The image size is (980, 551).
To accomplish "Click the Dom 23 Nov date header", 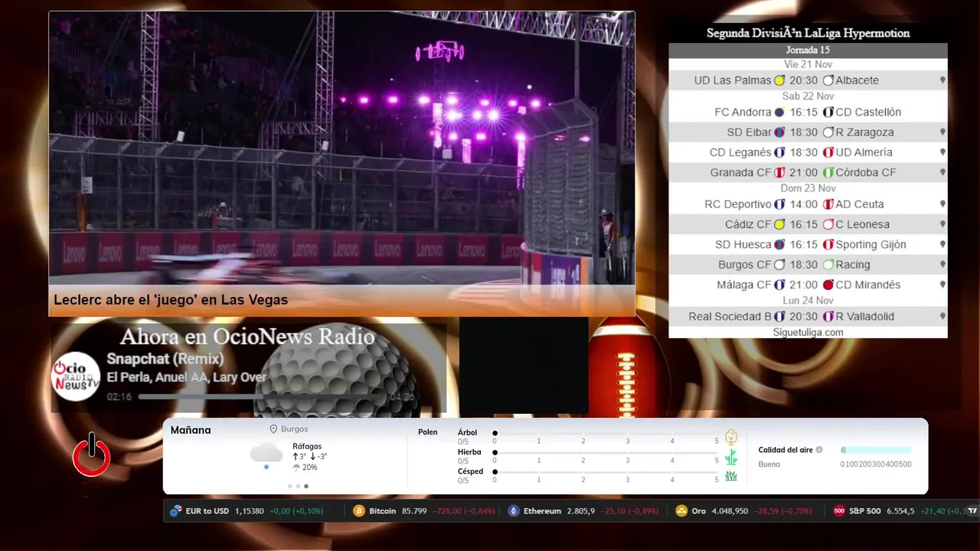I will pos(808,188).
